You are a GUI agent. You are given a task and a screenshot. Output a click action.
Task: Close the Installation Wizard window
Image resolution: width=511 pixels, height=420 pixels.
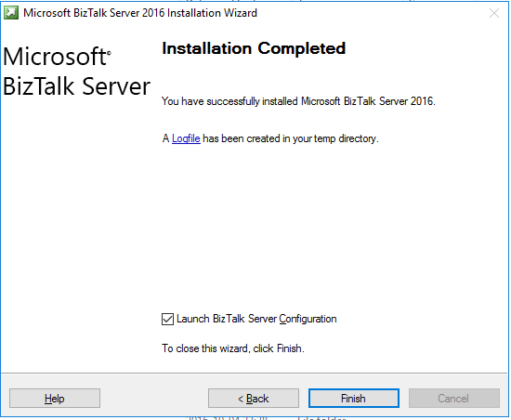(494, 13)
